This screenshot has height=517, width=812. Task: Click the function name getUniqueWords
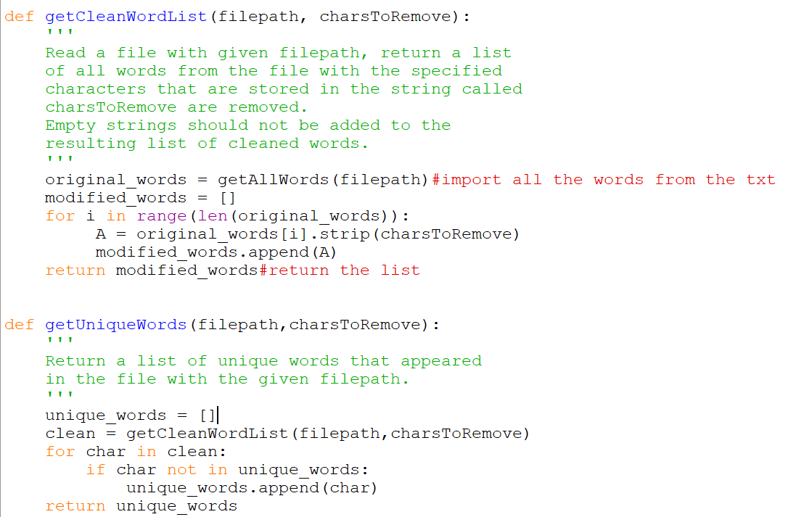115,324
